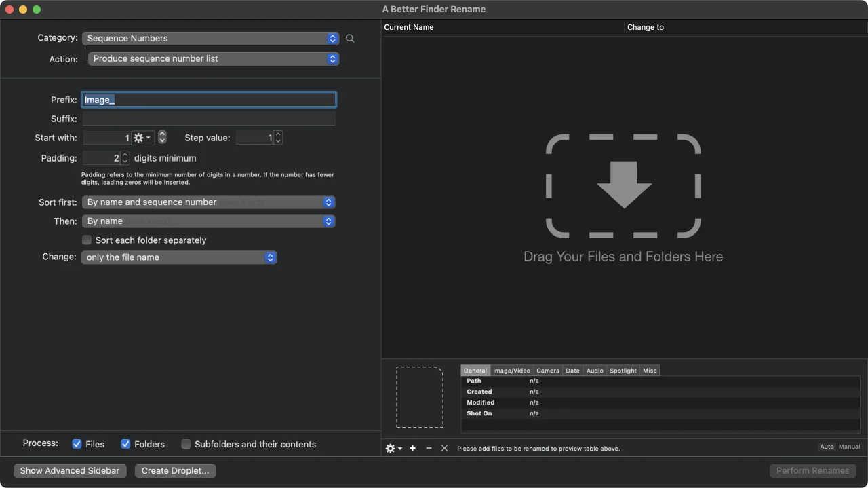868x488 pixels.
Task: Open the Misc tab
Action: 650,371
